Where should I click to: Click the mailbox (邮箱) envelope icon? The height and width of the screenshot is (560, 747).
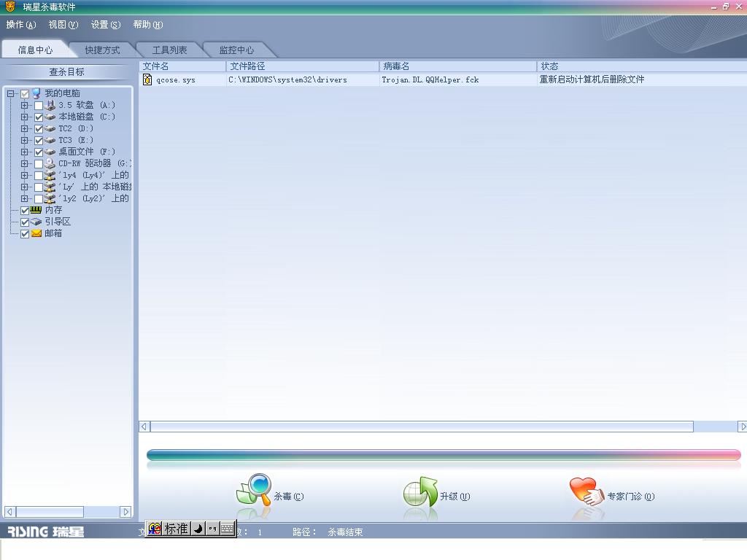(36, 233)
